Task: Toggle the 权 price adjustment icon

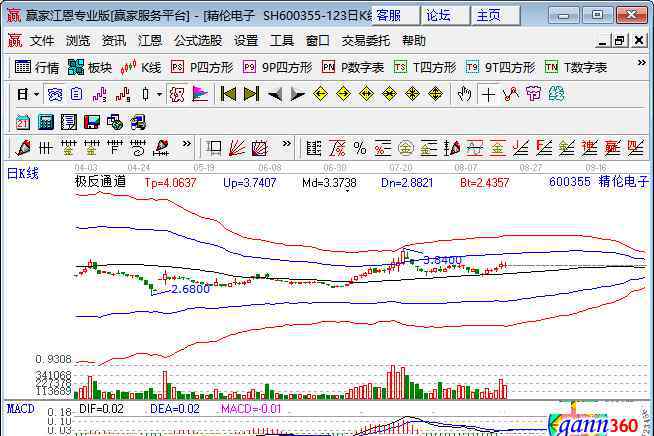Action: coord(177,94)
